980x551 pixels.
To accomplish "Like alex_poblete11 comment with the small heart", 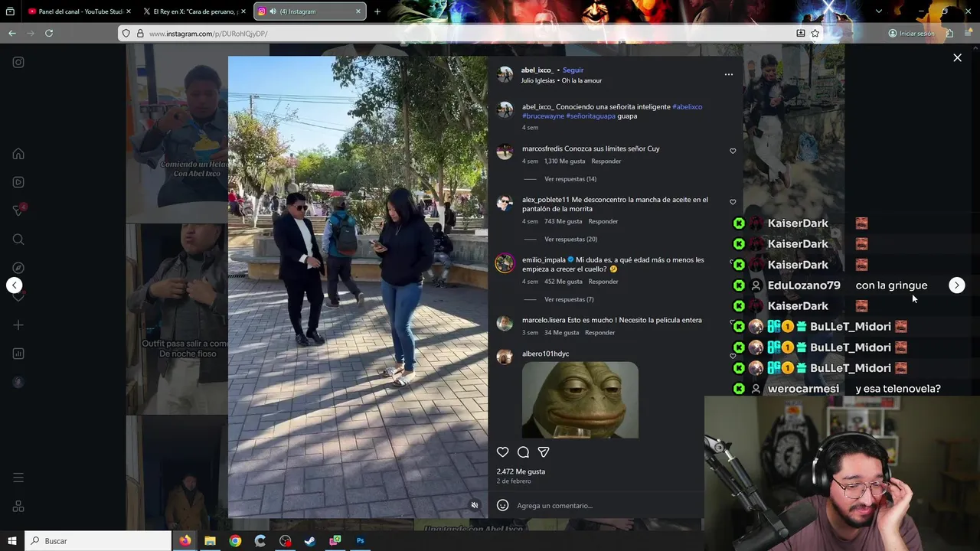I will (x=733, y=202).
